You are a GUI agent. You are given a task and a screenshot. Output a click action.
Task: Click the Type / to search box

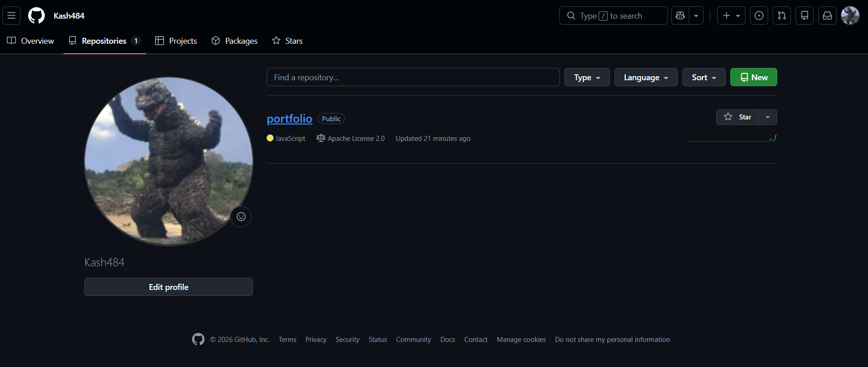point(614,16)
